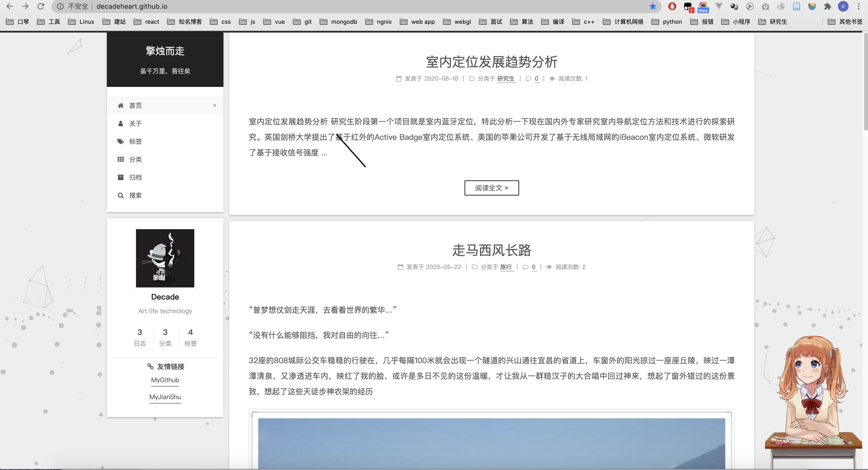Click the blue bookmark star icon
The image size is (868, 470).
click(x=653, y=6)
